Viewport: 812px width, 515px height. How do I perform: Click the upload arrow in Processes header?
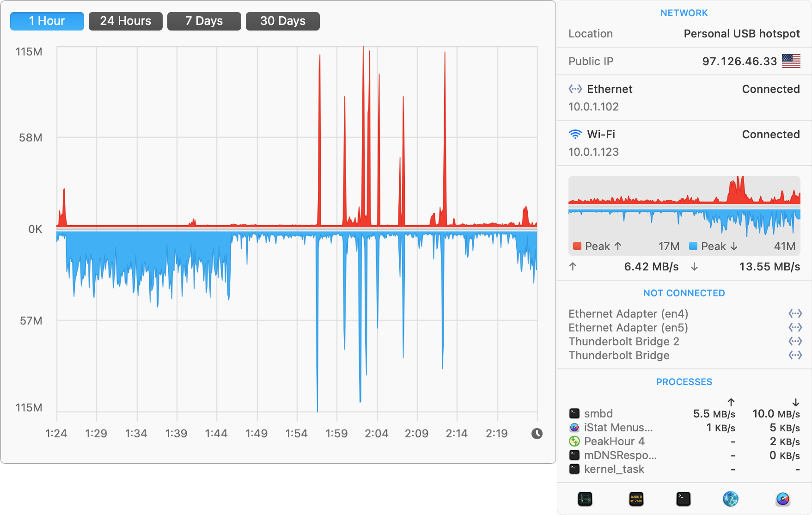tap(731, 402)
